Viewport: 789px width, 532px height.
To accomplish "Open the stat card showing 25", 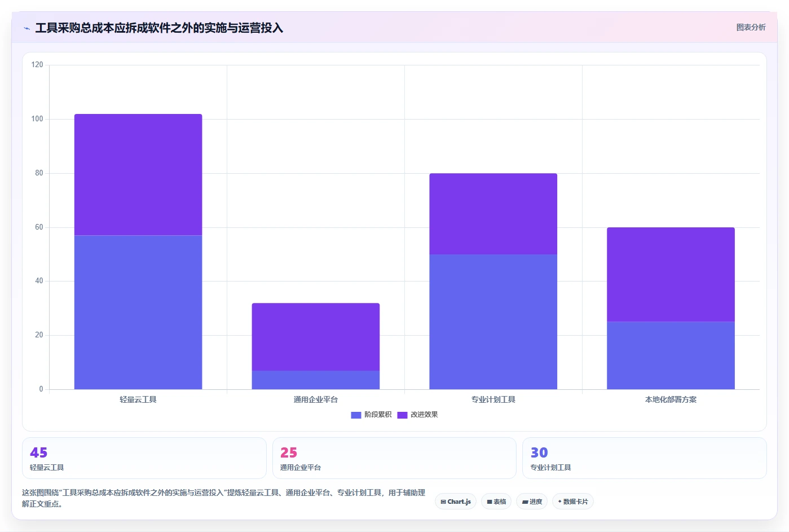I will [394, 458].
